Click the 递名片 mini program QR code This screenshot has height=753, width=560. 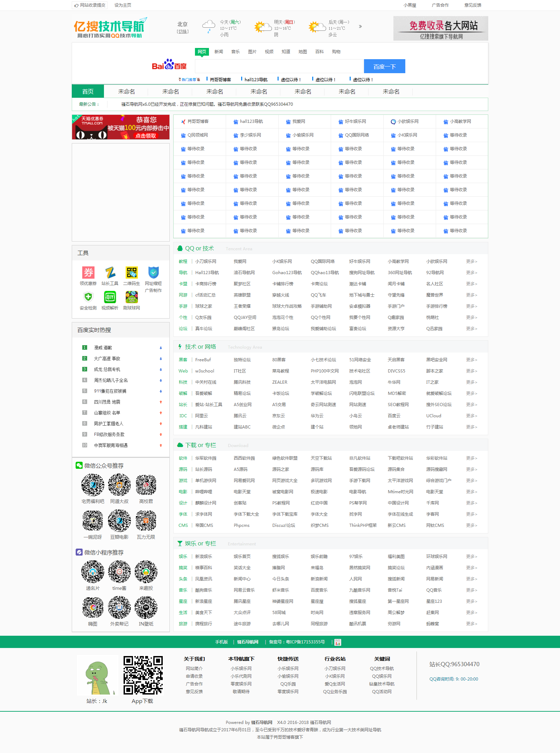coord(93,572)
